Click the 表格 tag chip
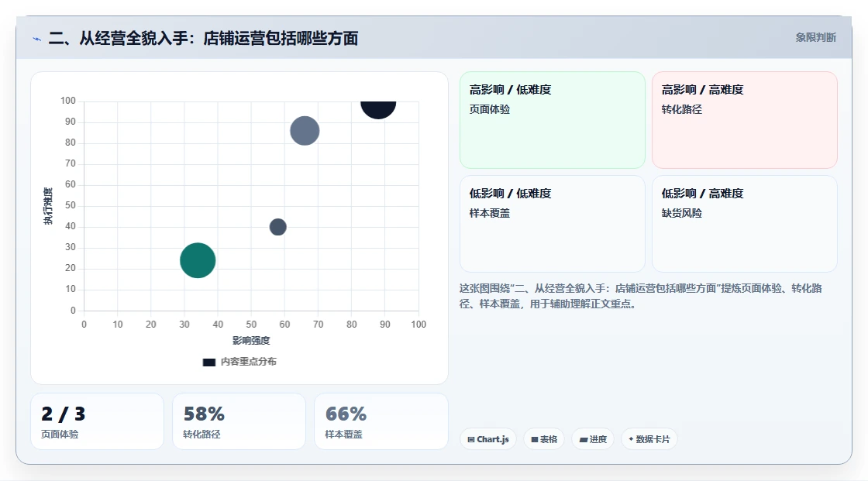This screenshot has height=481, width=868. coord(544,439)
